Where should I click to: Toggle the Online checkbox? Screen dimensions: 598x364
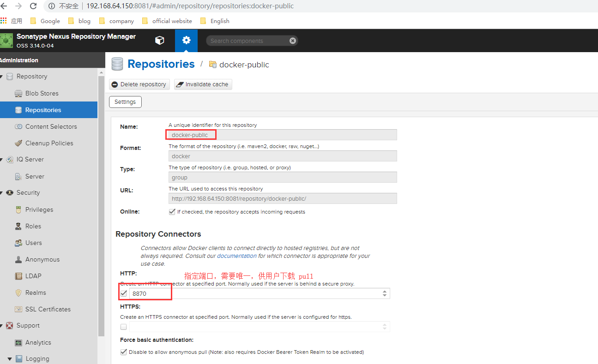(172, 212)
